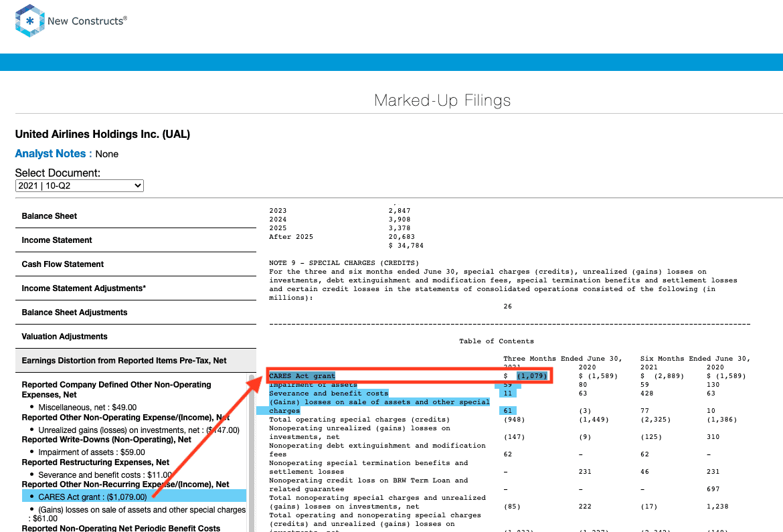Click Reported Restructuring Expenses, Net heading
This screenshot has width=783, height=532.
[96, 462]
